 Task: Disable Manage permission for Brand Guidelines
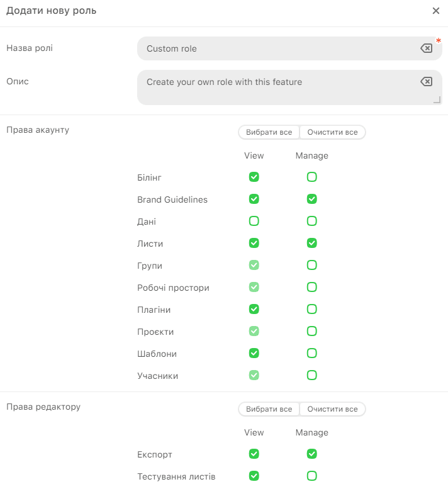tap(312, 200)
